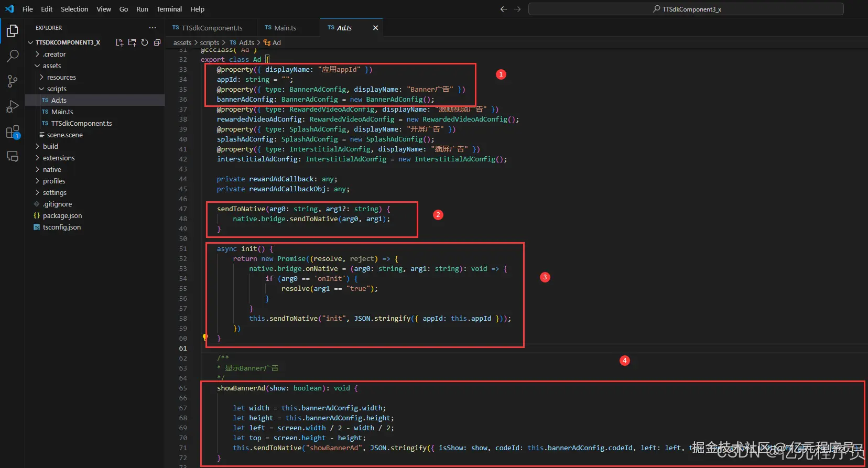Open the Source Control view

[13, 81]
